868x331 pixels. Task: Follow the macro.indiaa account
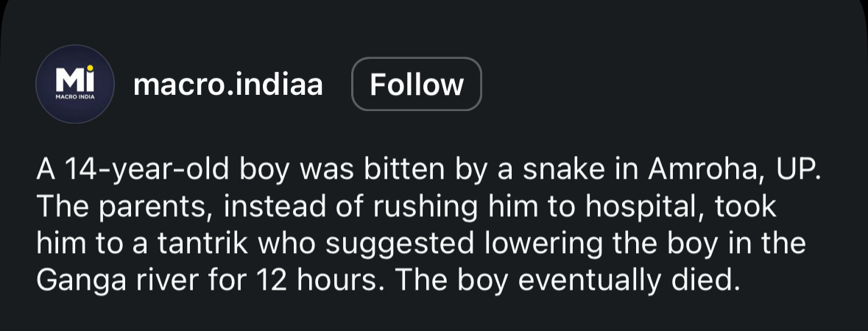click(417, 85)
